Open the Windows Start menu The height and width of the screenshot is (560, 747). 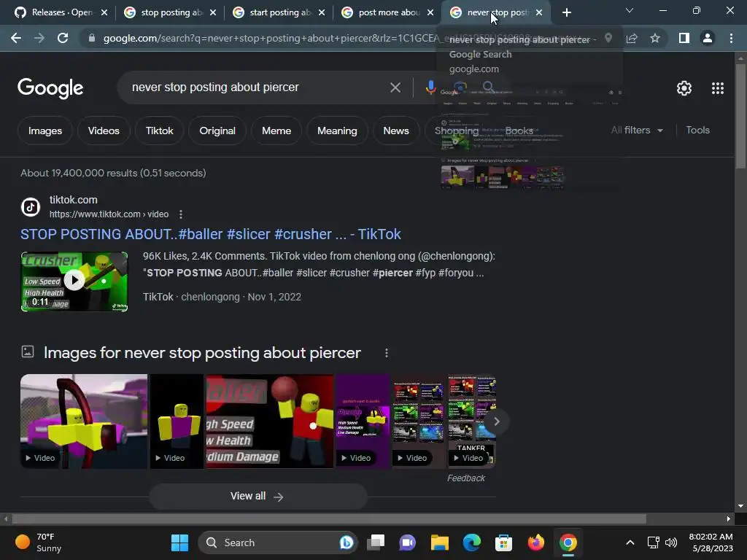[179, 542]
